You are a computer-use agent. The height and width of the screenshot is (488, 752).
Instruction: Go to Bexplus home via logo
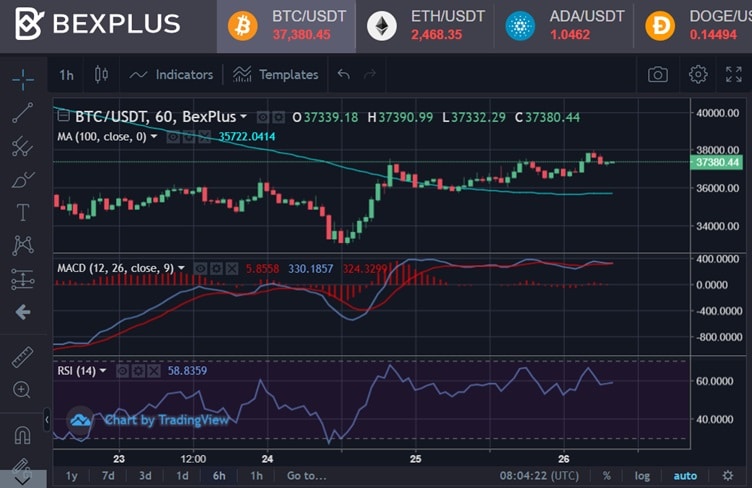coord(97,23)
